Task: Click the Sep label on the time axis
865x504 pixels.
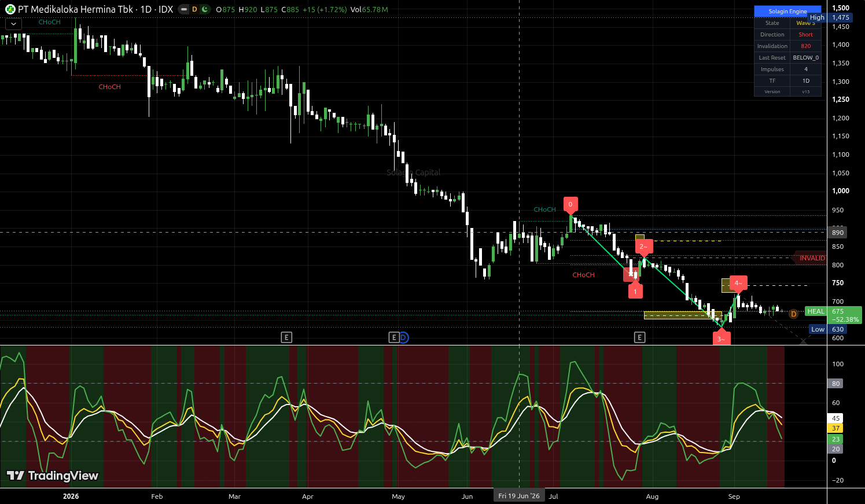Action: pyautogui.click(x=734, y=496)
